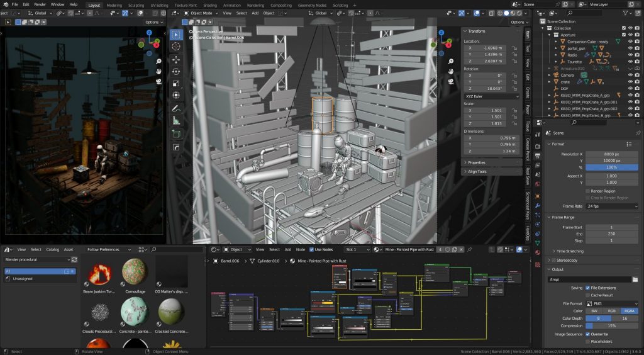Switch to the Sculpting workspace tab
644x355 pixels.
point(136,5)
